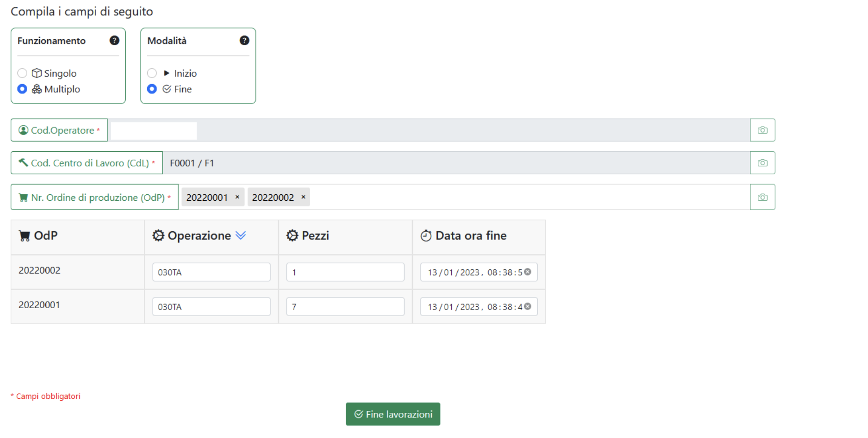Remove the 20220002 order tag
Viewport: 868px width, 438px height.
pyautogui.click(x=303, y=197)
